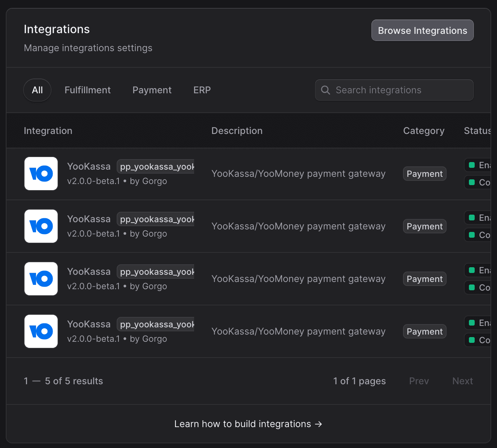Click pp_yookassa code badge in second row

(x=156, y=219)
